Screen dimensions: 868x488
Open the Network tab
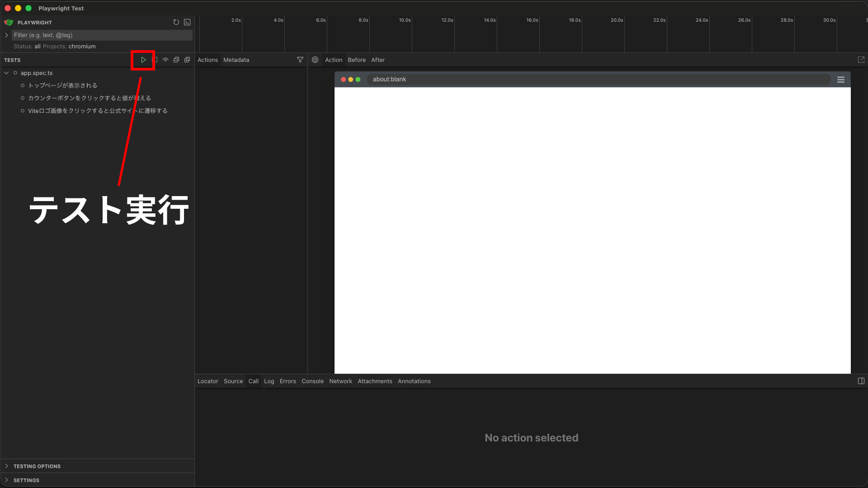340,381
